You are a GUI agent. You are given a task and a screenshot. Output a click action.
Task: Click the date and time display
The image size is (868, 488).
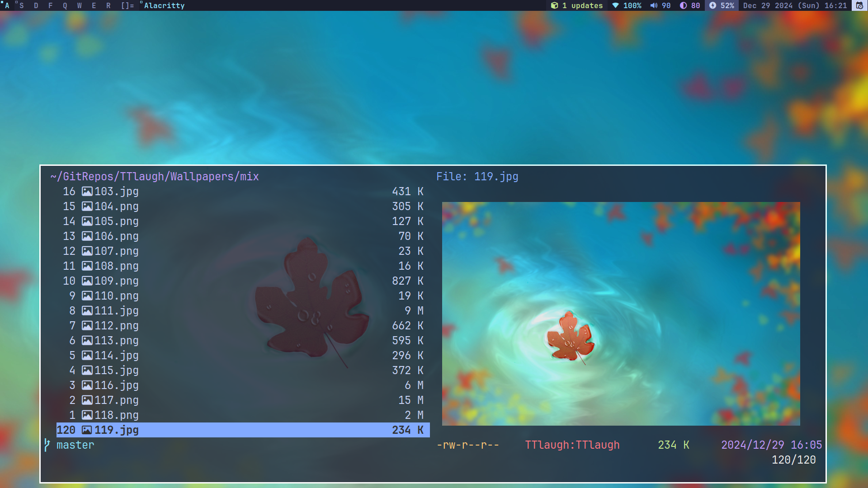(x=795, y=5)
